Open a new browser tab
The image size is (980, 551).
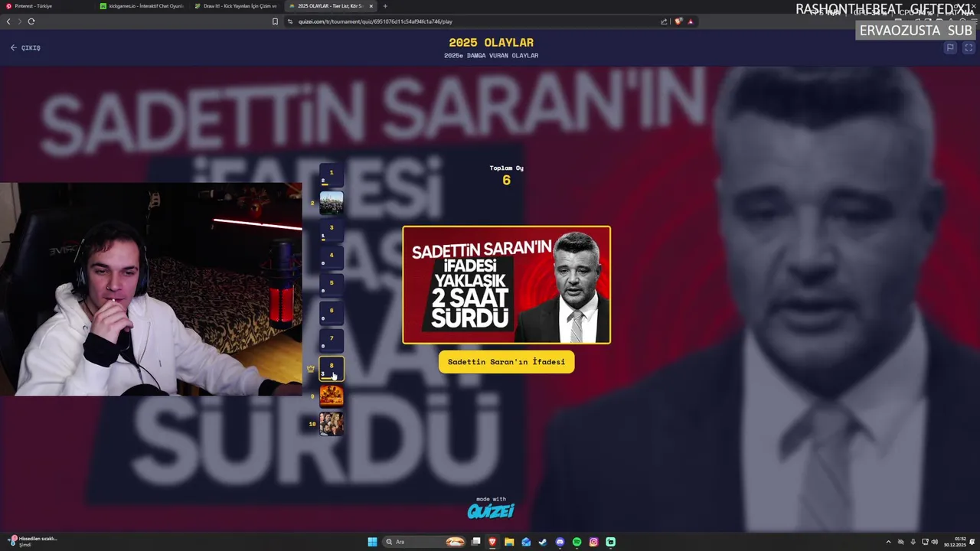click(385, 6)
